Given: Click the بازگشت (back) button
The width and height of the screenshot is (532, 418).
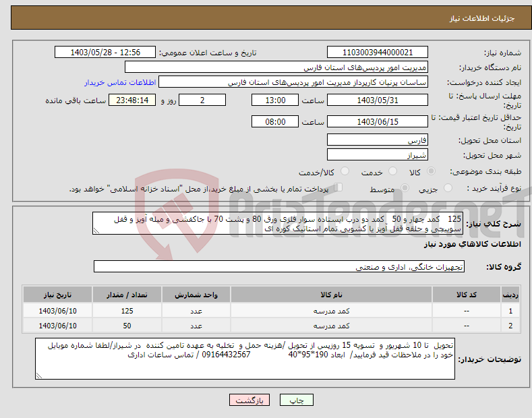Looking at the screenshot, I should tap(249, 400).
